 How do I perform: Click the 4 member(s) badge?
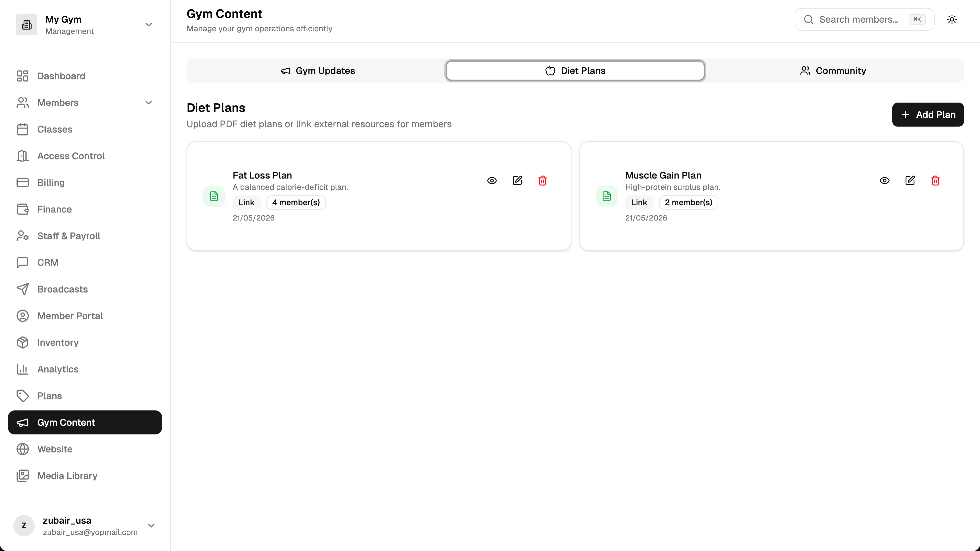(296, 203)
